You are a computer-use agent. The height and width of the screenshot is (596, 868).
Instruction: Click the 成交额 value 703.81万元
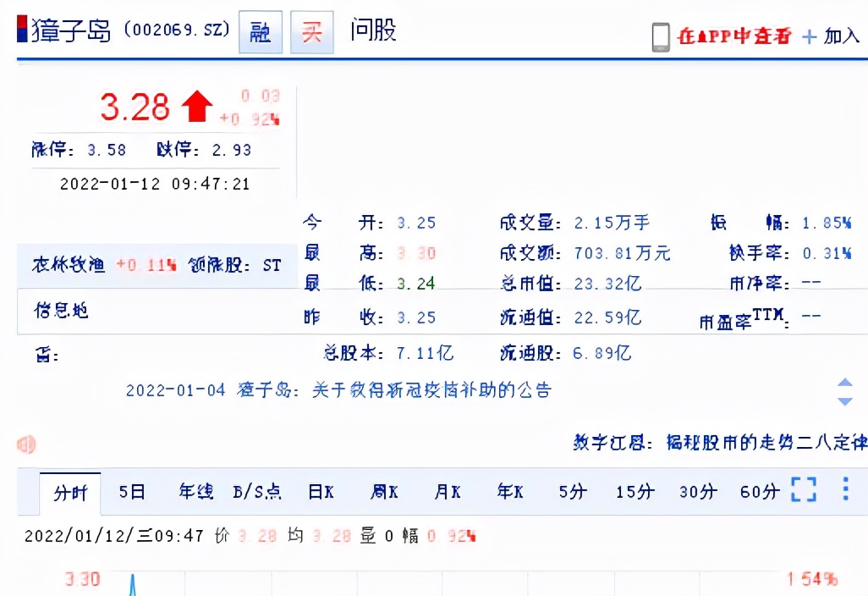[622, 254]
